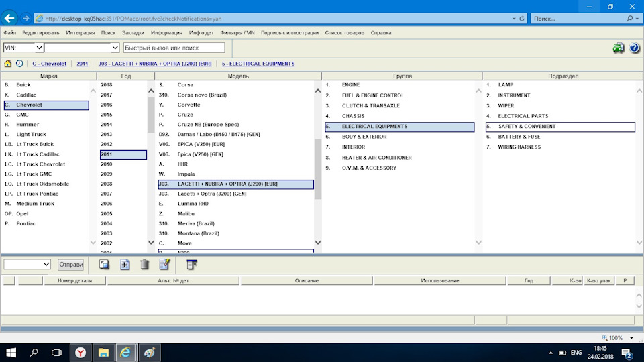Image resolution: width=644 pixels, height=362 pixels.
Task: Open zoom level 100% dropdown arrow
Action: (x=631, y=338)
